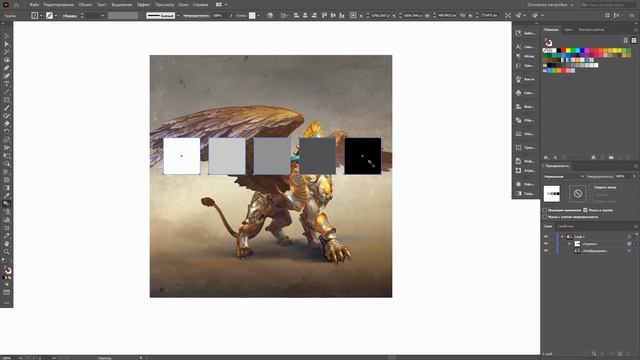
Task: Select the Zoom magnifier tool
Action: pyautogui.click(x=7, y=252)
